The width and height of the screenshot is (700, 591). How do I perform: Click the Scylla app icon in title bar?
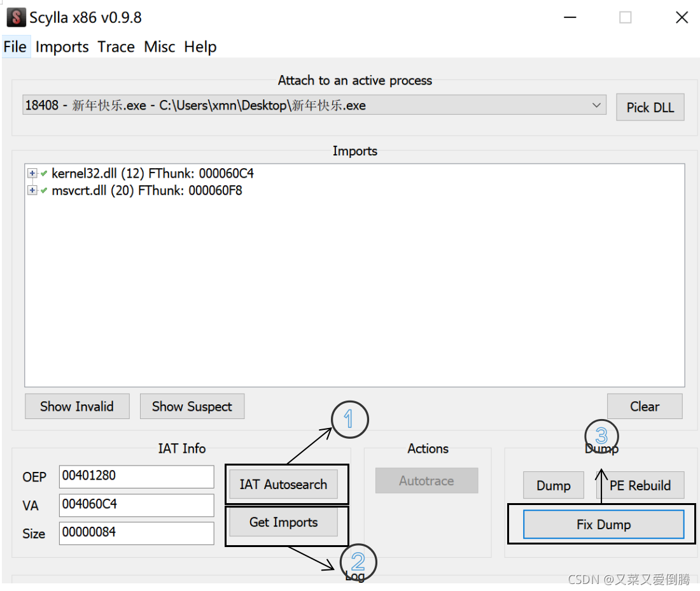(x=16, y=18)
